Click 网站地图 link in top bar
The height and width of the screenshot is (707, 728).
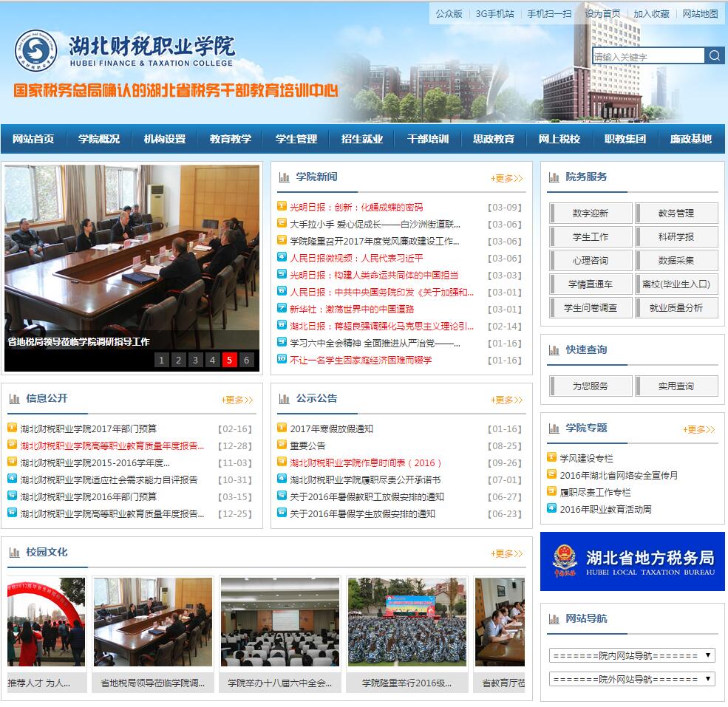coord(700,13)
